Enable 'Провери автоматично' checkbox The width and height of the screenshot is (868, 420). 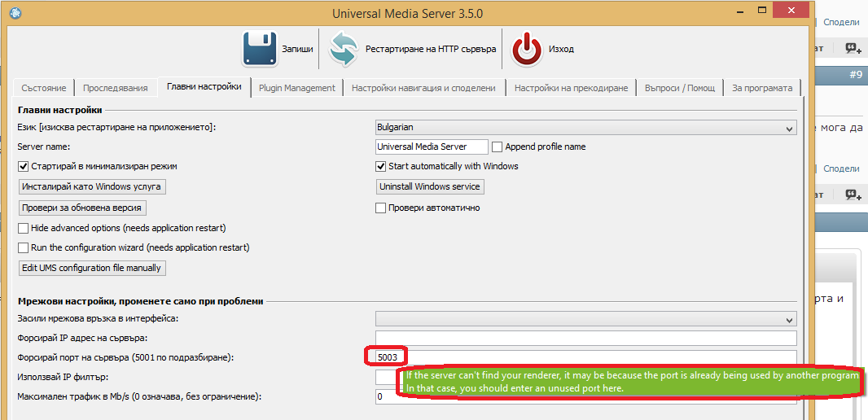380,208
